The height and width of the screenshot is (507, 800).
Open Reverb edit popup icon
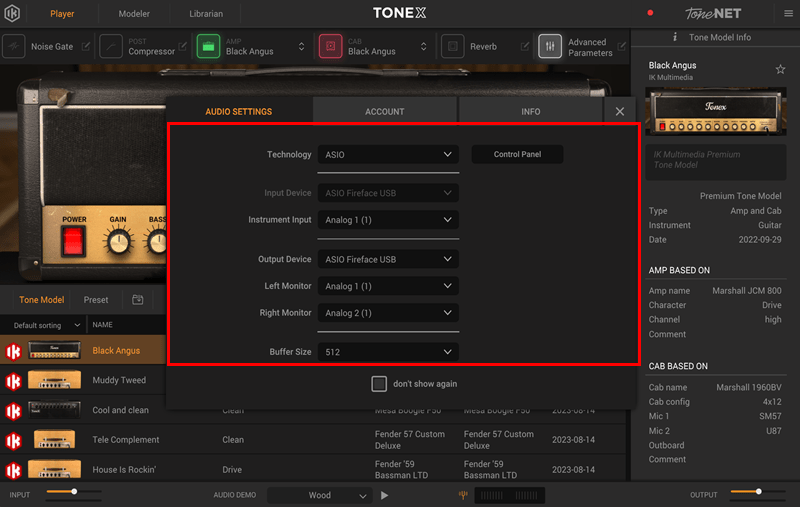click(x=524, y=46)
